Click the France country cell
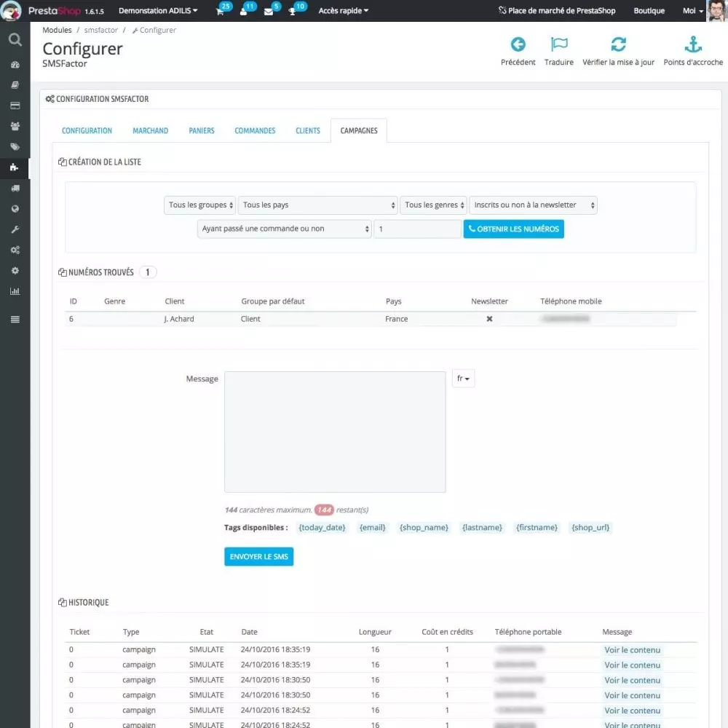This screenshot has width=728, height=728. (397, 319)
